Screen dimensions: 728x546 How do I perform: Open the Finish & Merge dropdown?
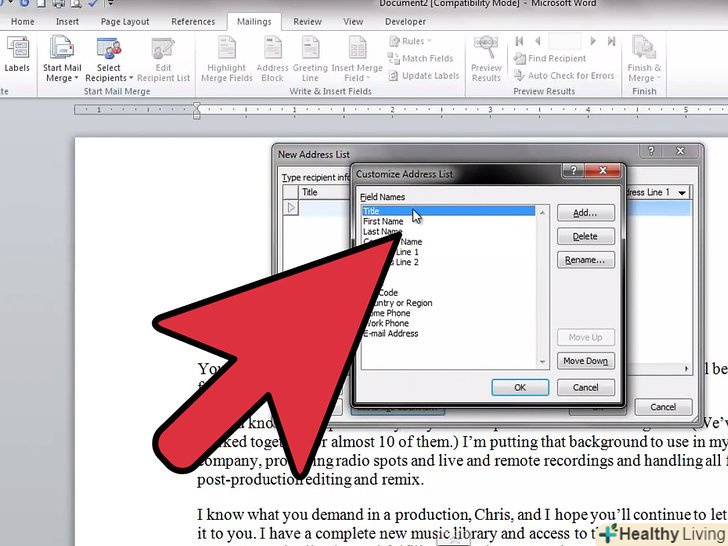(644, 59)
